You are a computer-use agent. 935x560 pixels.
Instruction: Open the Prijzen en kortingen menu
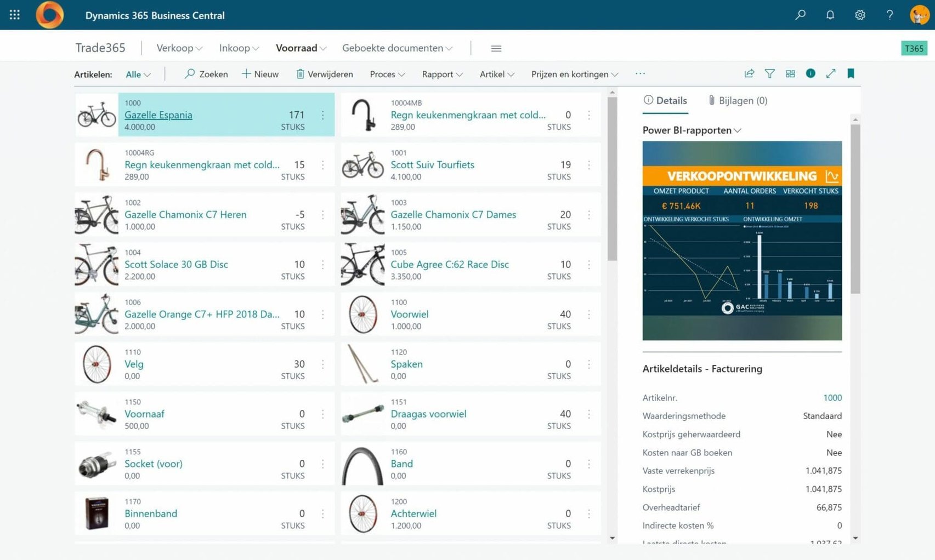tap(575, 75)
